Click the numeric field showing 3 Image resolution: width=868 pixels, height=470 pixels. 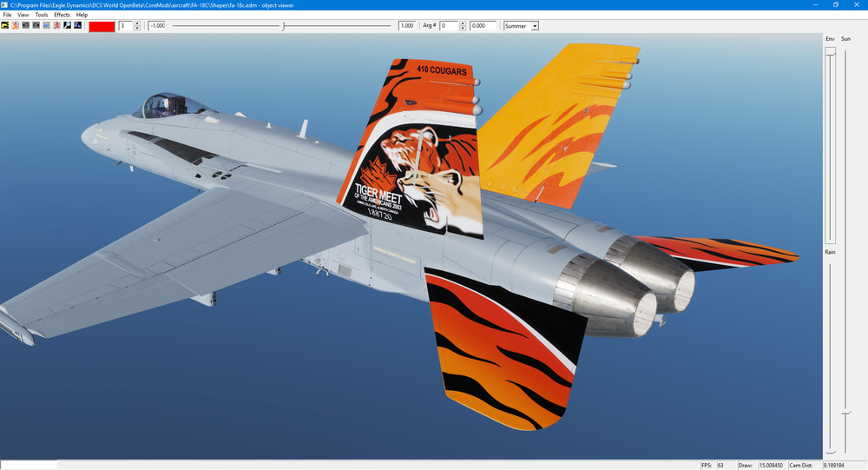click(126, 25)
